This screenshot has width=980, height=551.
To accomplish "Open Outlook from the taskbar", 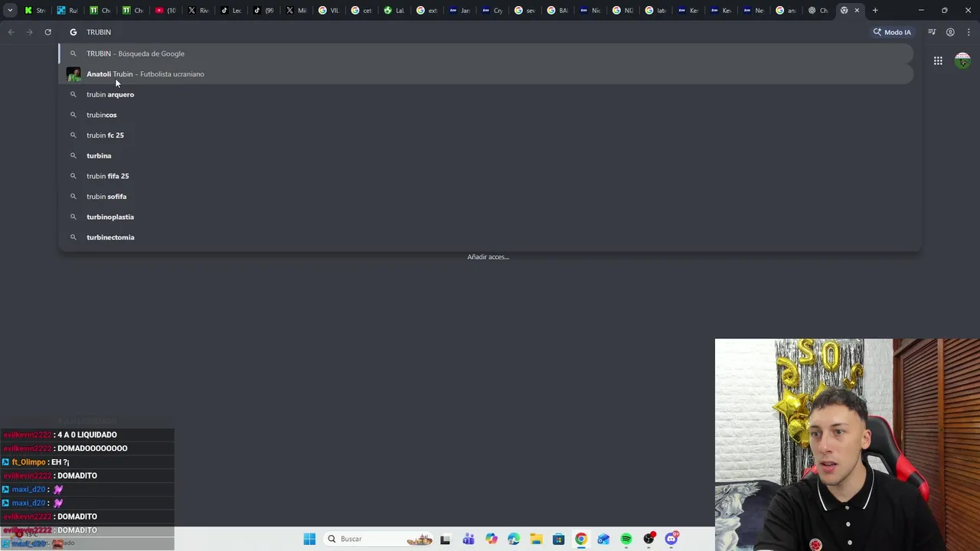I will 603,539.
